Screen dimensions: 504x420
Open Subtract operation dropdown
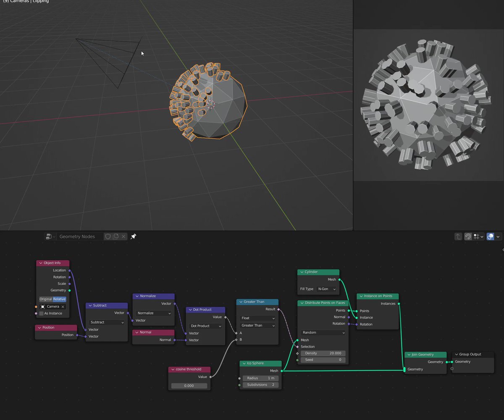coord(107,322)
